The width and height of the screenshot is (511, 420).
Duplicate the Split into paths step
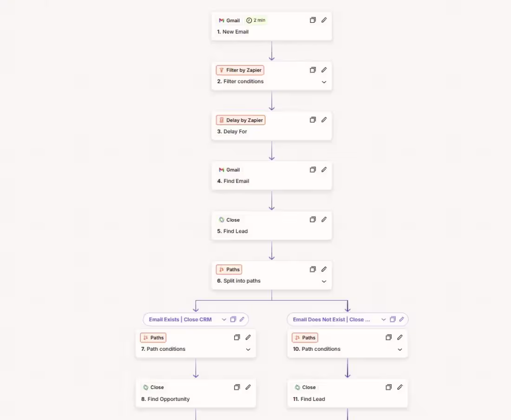point(313,269)
